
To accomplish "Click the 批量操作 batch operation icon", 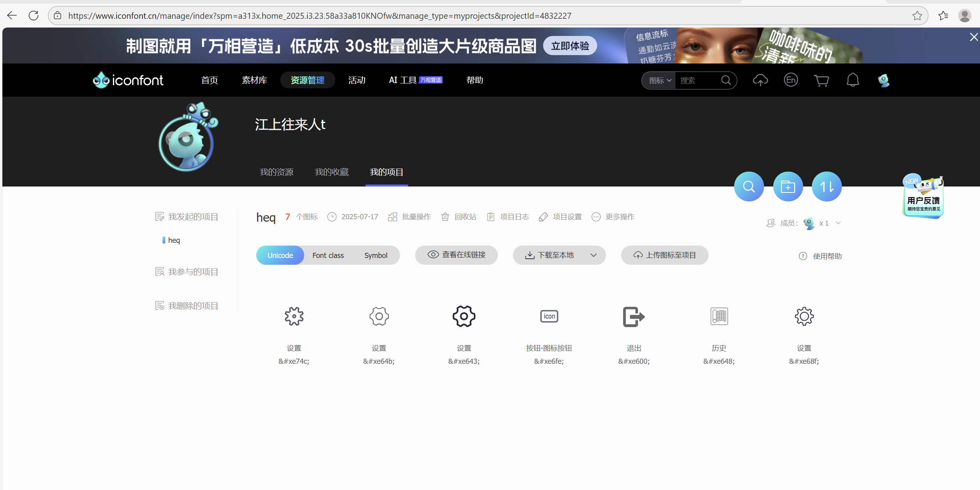I will [392, 216].
